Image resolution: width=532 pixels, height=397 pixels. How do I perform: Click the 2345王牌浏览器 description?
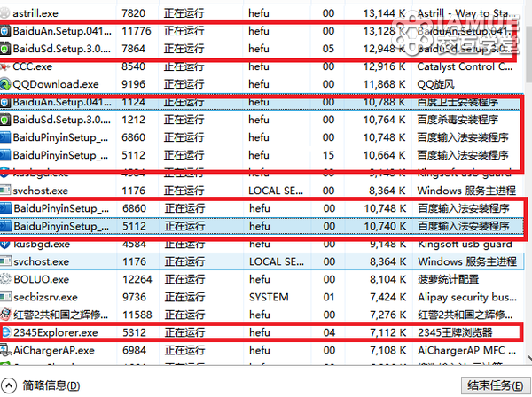point(455,332)
